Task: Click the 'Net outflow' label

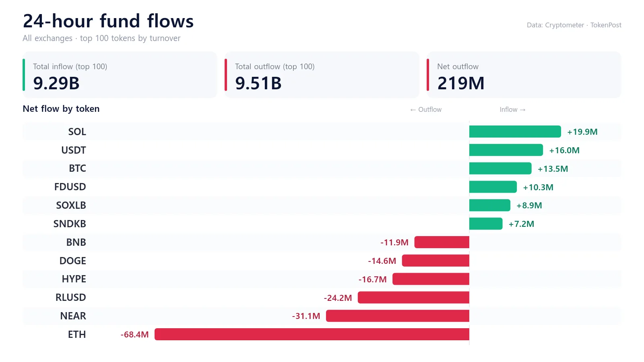Action: coord(458,66)
